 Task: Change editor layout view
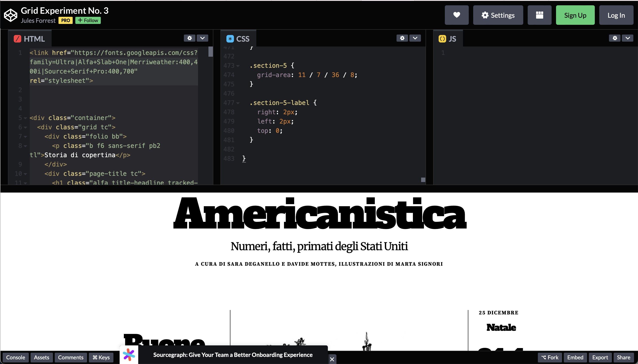point(539,15)
